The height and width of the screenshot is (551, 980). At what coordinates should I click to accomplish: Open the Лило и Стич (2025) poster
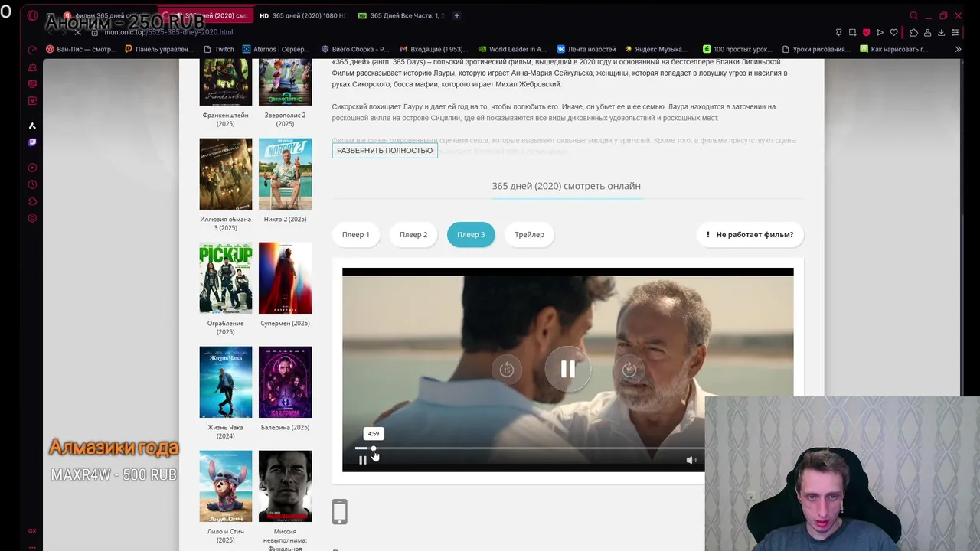225,486
